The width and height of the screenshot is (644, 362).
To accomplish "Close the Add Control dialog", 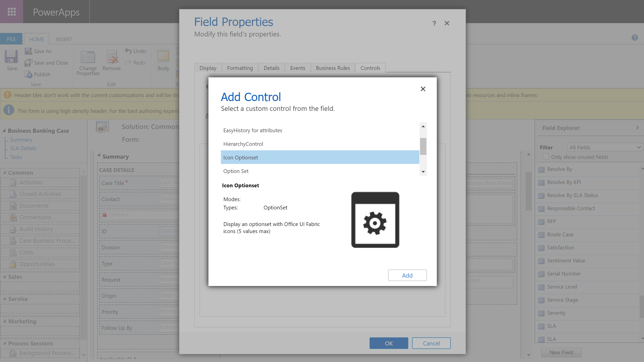I will (x=423, y=89).
